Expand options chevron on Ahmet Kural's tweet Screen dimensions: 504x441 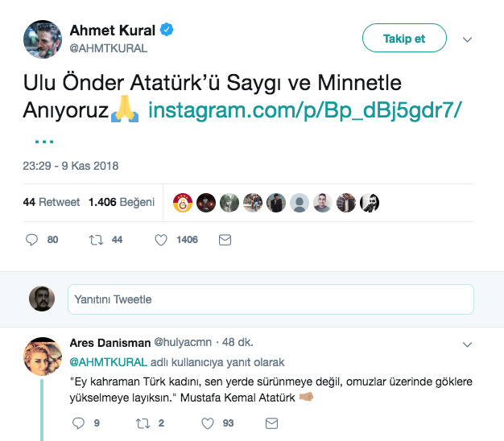[467, 39]
